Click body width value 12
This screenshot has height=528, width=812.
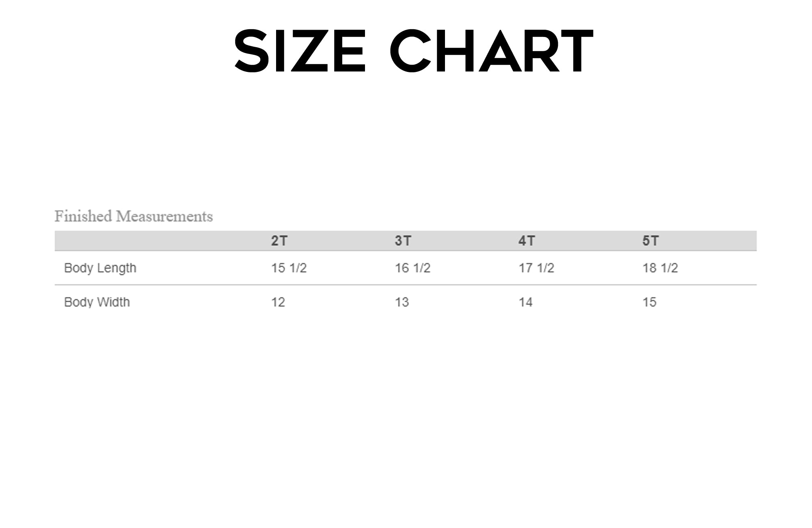click(278, 302)
